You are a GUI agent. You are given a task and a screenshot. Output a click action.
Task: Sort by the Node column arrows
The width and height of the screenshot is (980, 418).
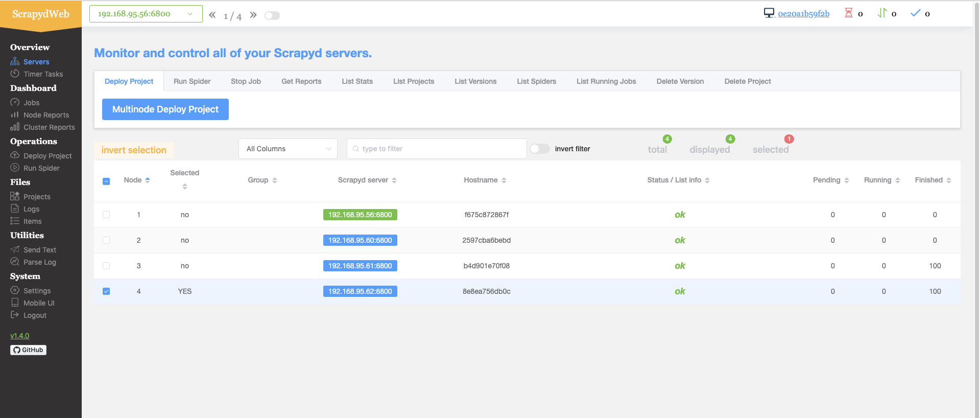(148, 180)
